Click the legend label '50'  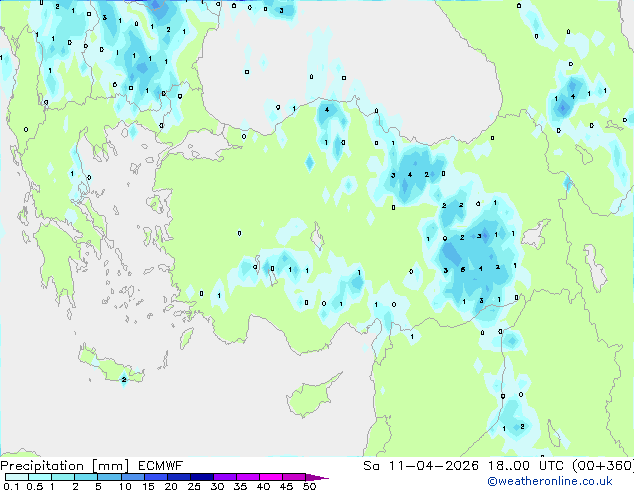tap(309, 486)
